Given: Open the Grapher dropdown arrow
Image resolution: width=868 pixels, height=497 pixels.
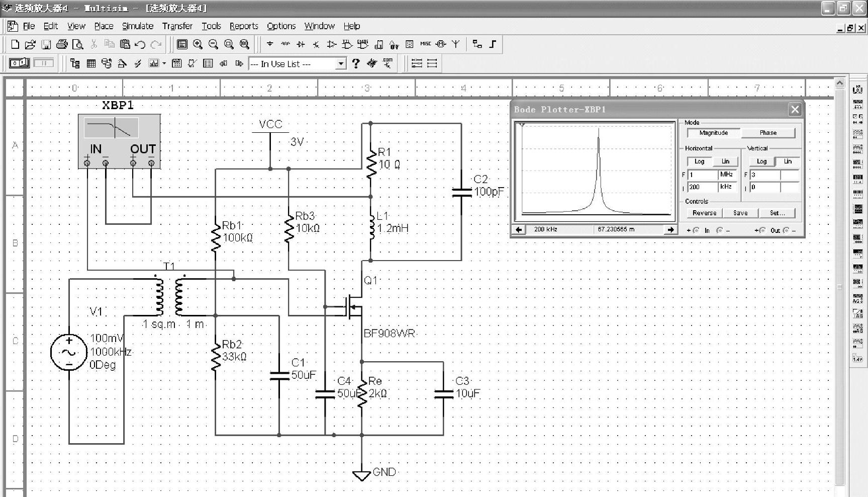Looking at the screenshot, I should [164, 63].
